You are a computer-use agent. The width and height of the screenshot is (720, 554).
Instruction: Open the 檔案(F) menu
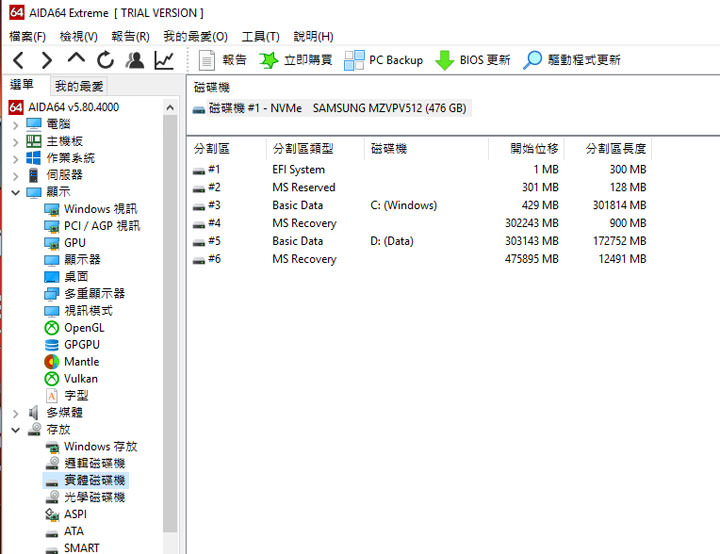(x=27, y=36)
